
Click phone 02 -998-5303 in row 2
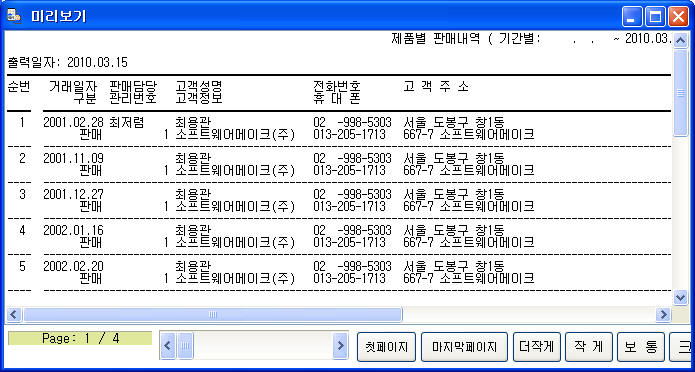[352, 158]
